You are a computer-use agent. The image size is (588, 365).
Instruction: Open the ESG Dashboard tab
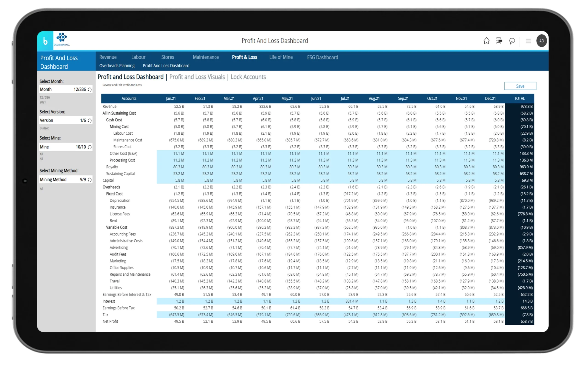point(322,57)
